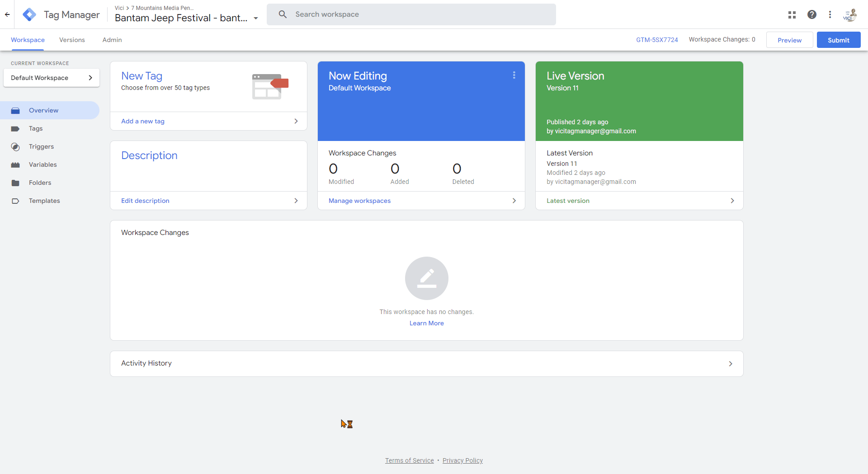The width and height of the screenshot is (868, 474).
Task: Click the Tag Manager logo icon
Action: (x=29, y=14)
